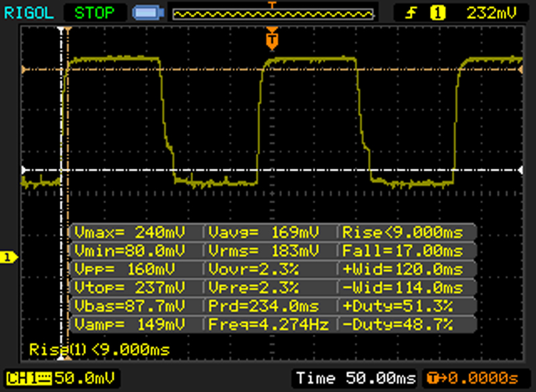Click the rising-edge trigger icon

[x=411, y=13]
